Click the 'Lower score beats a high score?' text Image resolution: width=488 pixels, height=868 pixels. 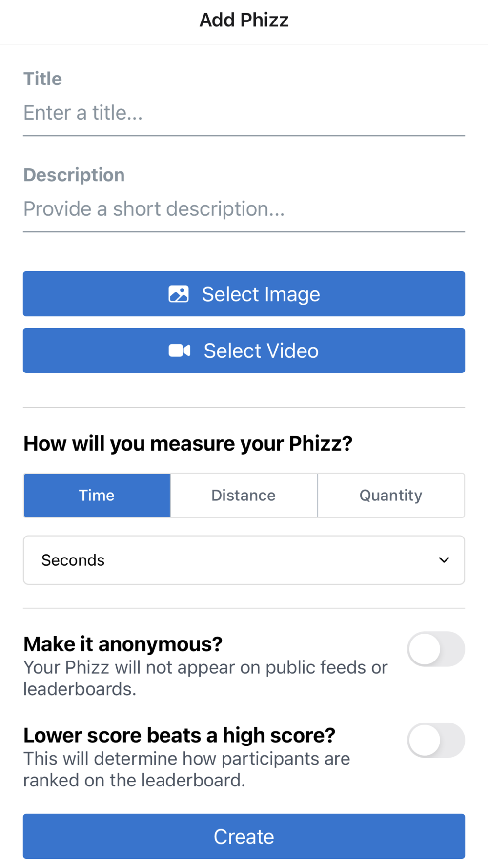click(179, 735)
